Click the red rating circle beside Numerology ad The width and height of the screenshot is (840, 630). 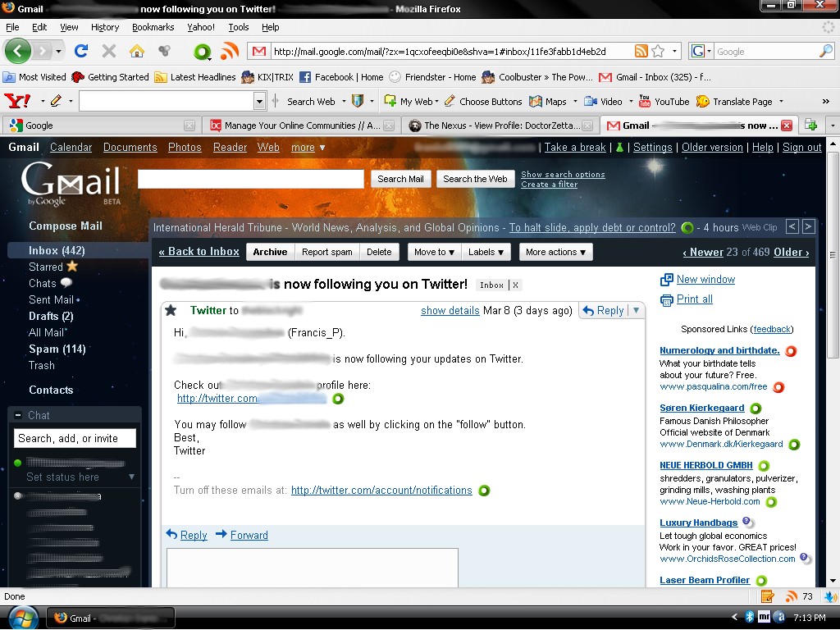tap(791, 351)
